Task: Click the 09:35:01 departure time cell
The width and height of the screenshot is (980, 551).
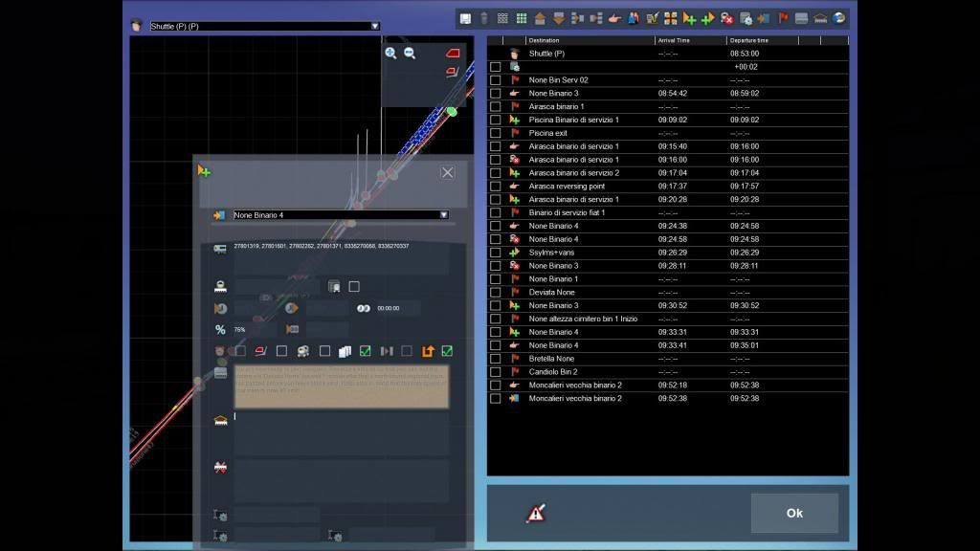Action: point(745,345)
